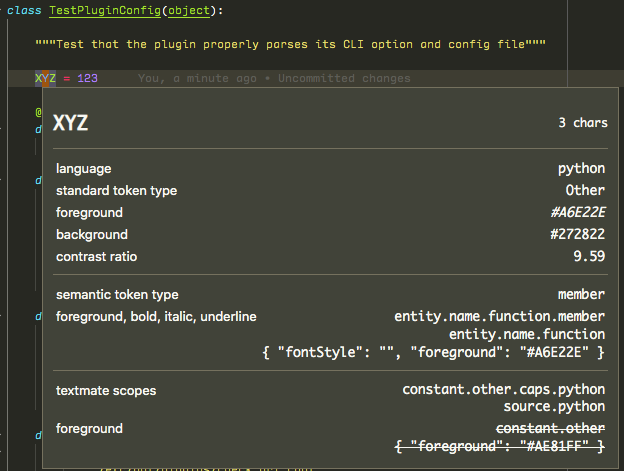The width and height of the screenshot is (624, 471).
Task: Click the 'object' base class
Action: (x=189, y=10)
